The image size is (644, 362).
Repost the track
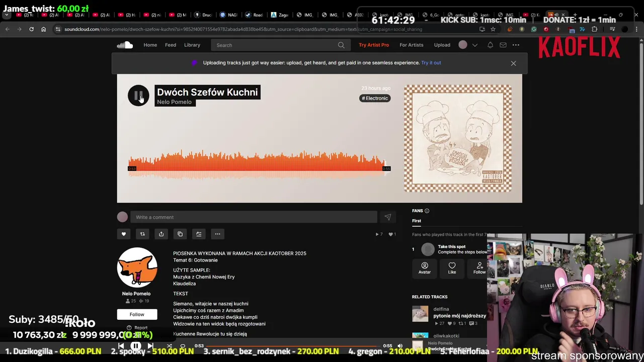tap(142, 234)
